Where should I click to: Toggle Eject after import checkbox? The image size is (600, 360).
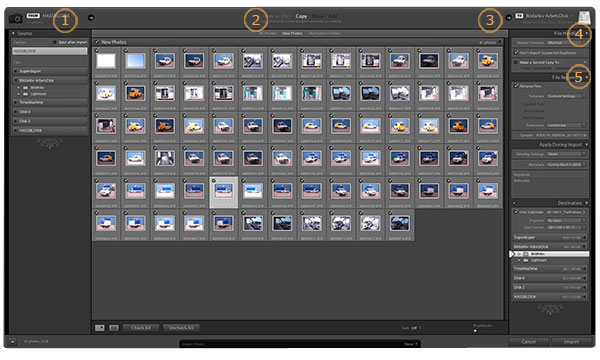pos(54,42)
